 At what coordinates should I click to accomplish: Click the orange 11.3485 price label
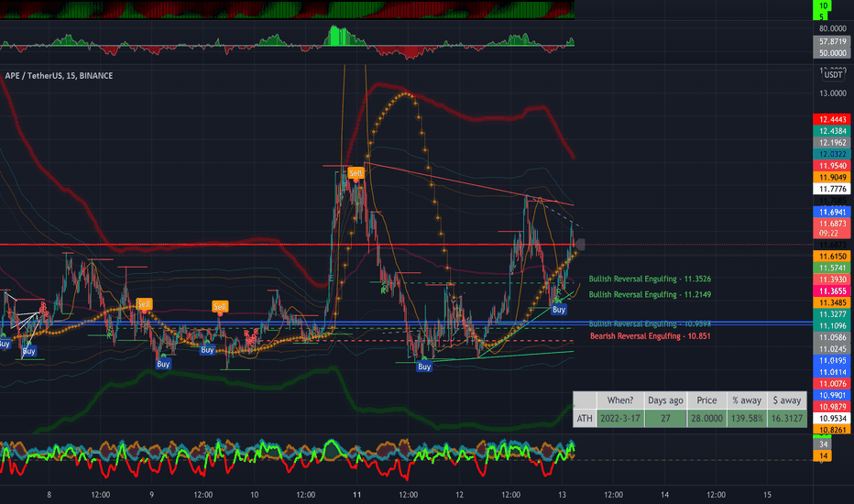coord(832,302)
